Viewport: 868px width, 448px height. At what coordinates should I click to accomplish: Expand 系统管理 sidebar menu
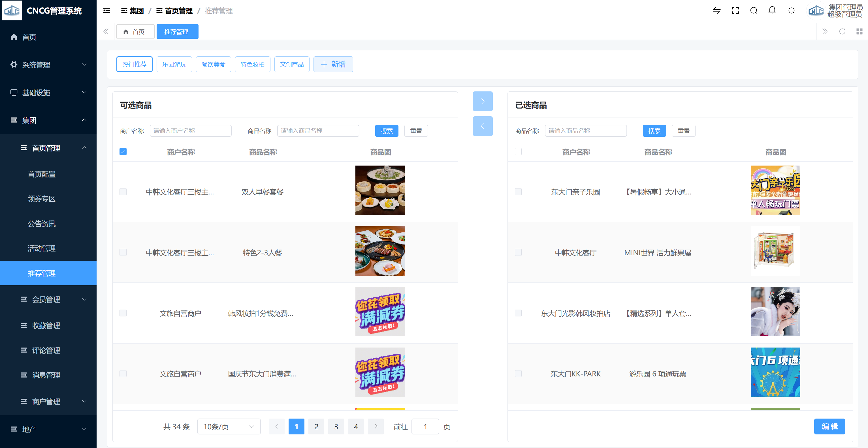pos(48,65)
